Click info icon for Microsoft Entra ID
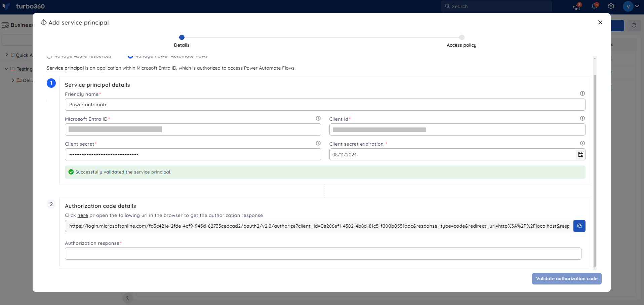Screen dimensions: 644x305 pos(318,118)
